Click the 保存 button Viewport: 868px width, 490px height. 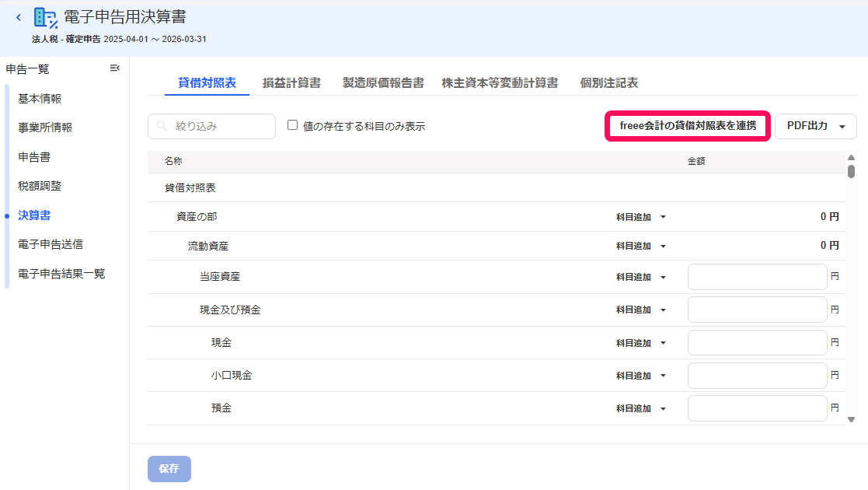(169, 469)
